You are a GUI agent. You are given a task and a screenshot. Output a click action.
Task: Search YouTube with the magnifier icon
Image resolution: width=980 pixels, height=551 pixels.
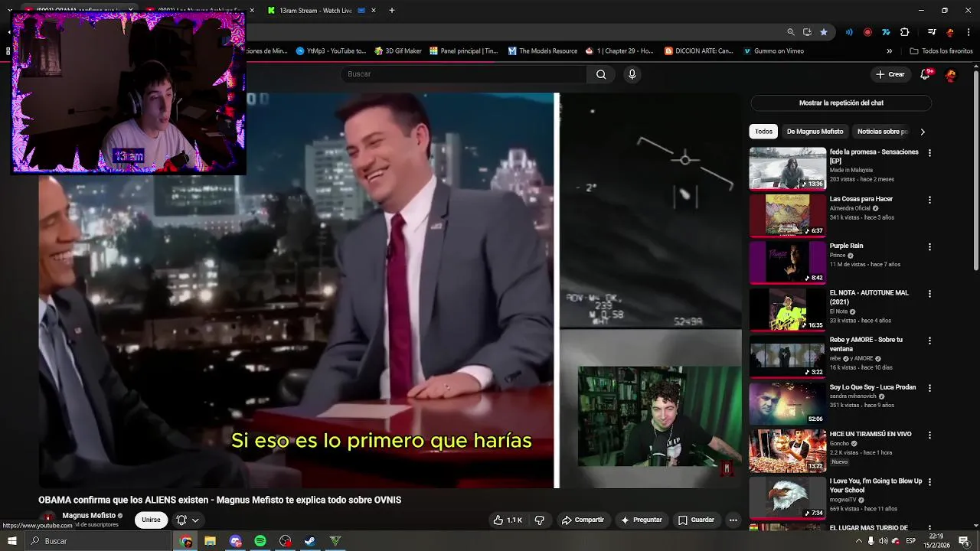pyautogui.click(x=601, y=74)
